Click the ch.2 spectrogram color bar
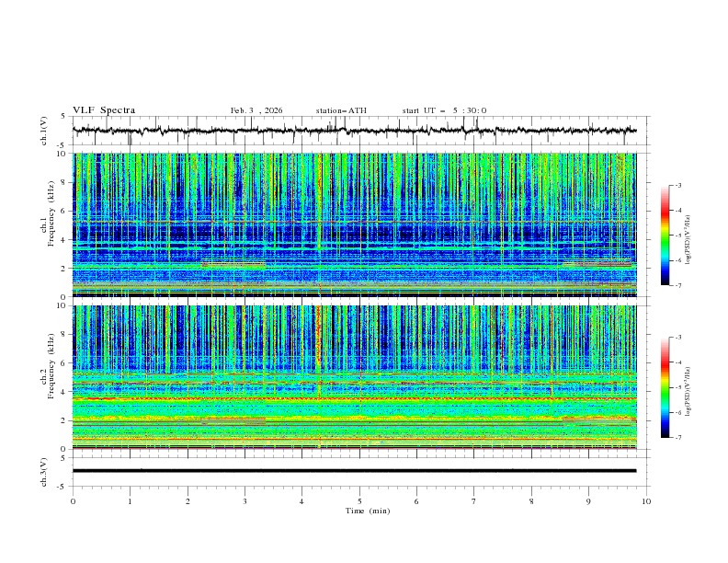The height and width of the screenshot is (563, 728). 665,387
